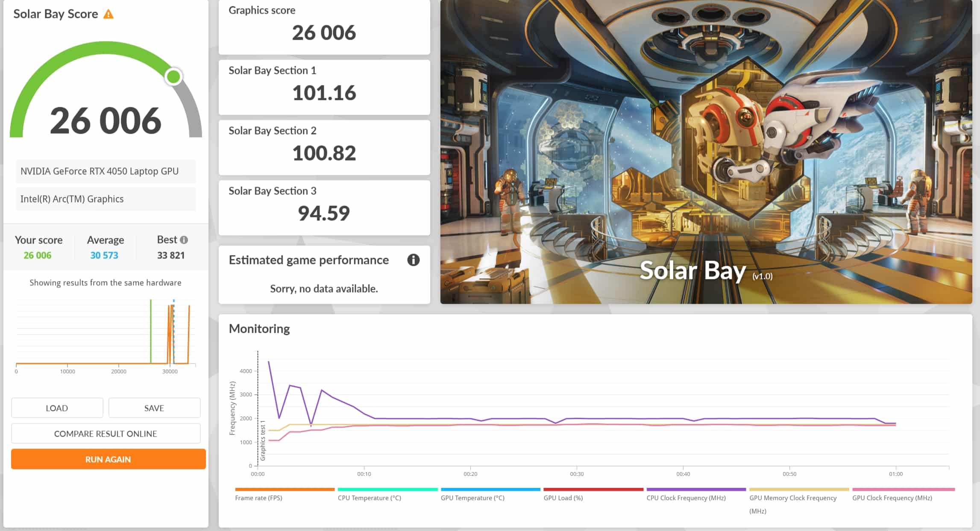
Task: Open the Estimated game performance info icon
Action: [413, 260]
